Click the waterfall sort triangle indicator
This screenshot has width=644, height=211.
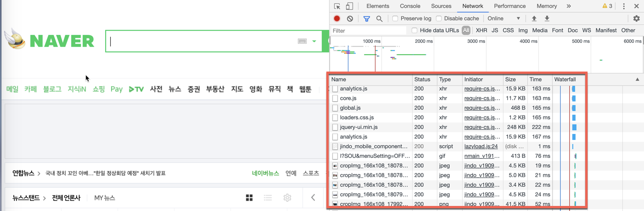637,79
